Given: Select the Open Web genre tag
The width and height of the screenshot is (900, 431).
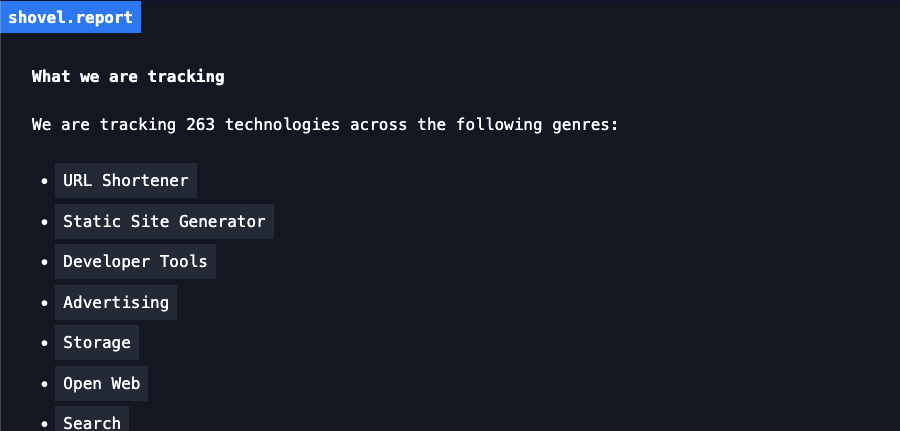Looking at the screenshot, I should pos(102,383).
